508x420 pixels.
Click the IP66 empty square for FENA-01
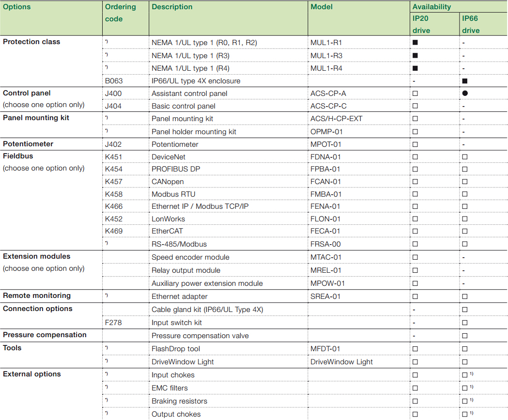464,206
